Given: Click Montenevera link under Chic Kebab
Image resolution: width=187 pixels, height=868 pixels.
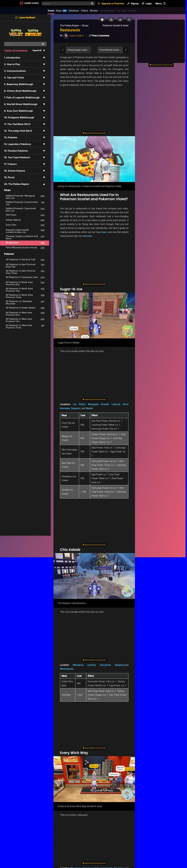Looking at the screenshot, I should [x=67, y=669].
